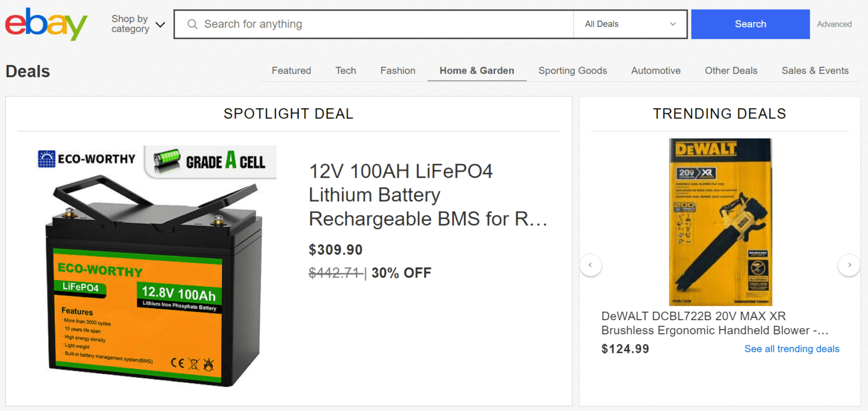
Task: Click the magnifying glass search icon
Action: pyautogui.click(x=192, y=24)
